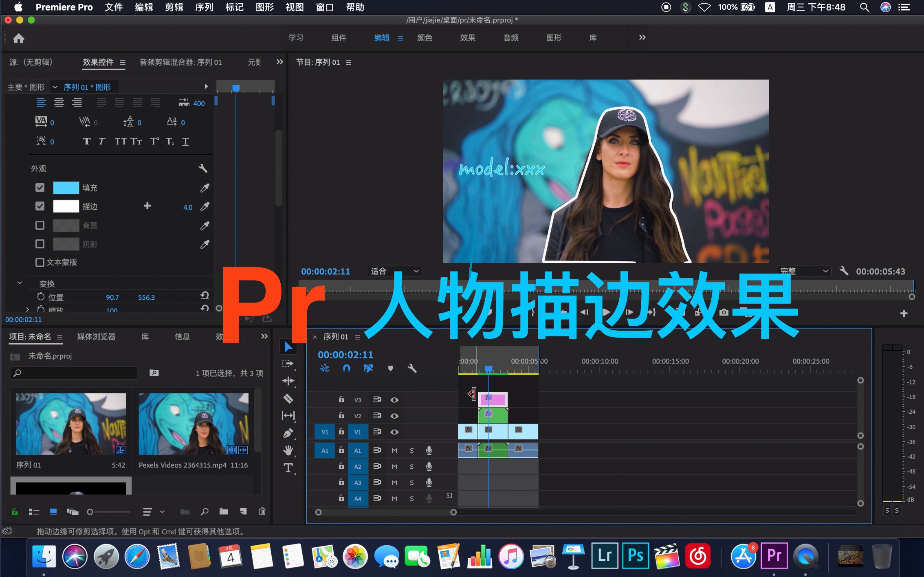
Task: Select the Hand tool
Action: (288, 450)
